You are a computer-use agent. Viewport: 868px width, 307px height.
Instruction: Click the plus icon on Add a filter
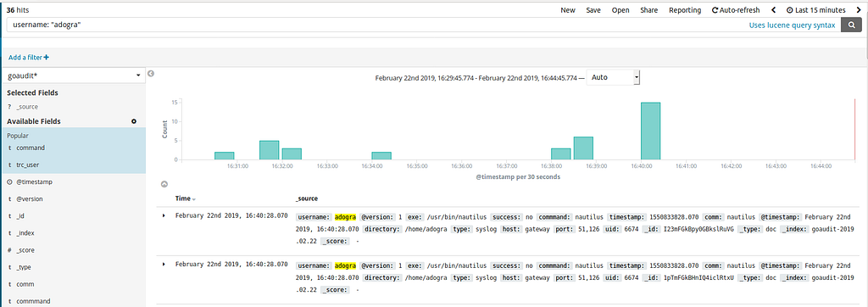coord(47,57)
